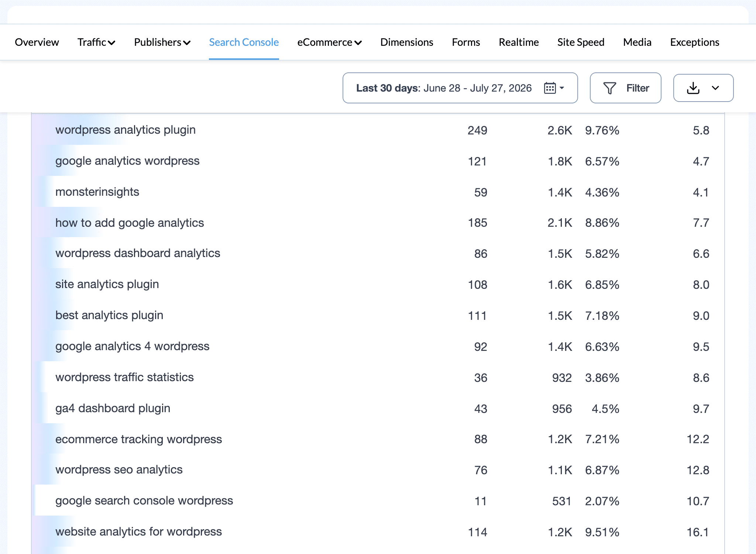
Task: Click the 8.86% CTR value
Action: (x=602, y=223)
